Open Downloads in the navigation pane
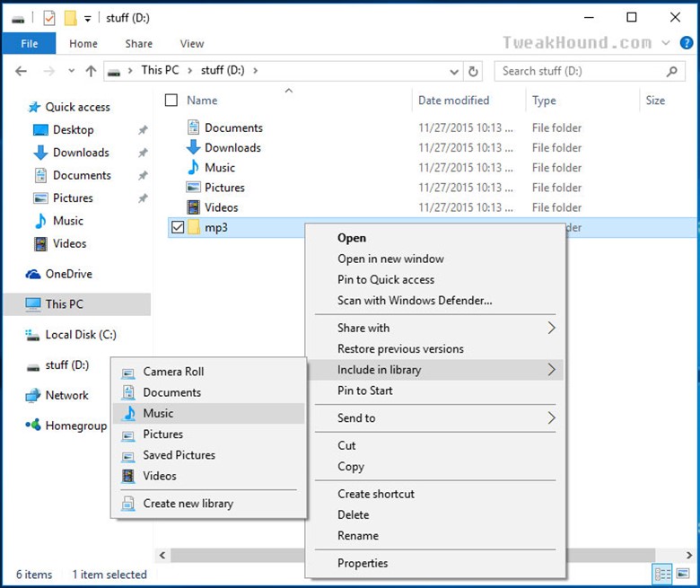 [81, 153]
